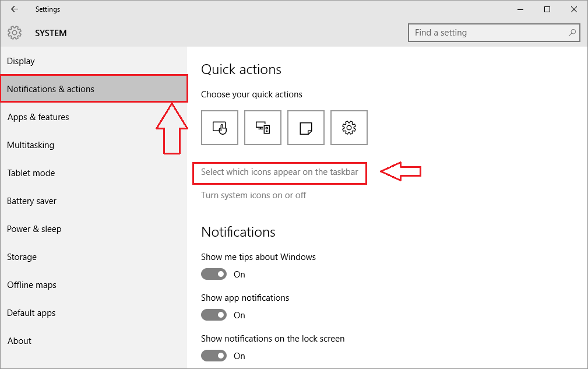The height and width of the screenshot is (369, 588).
Task: Open the Display settings category
Action: click(x=94, y=61)
